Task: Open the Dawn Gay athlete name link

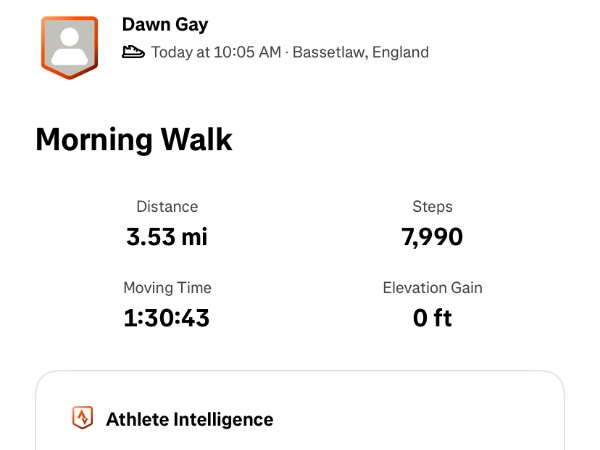Action: click(x=165, y=25)
